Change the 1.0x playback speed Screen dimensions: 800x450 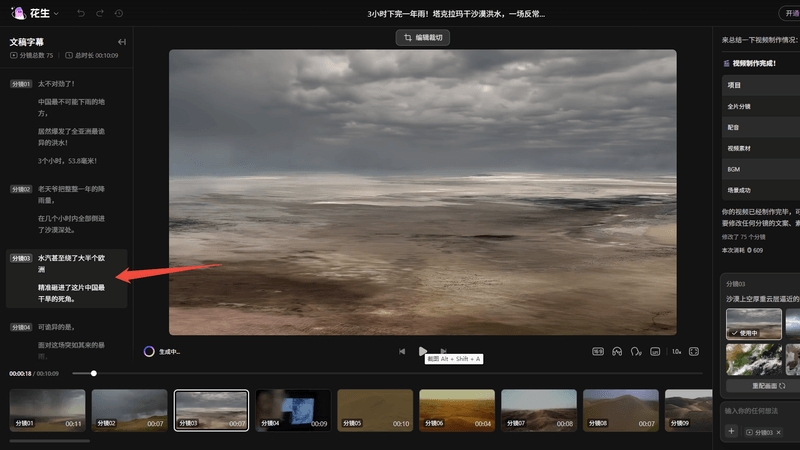coord(677,352)
